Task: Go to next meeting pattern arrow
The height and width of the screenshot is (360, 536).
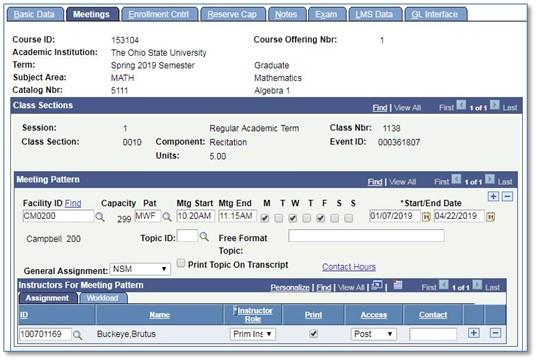Action: [x=490, y=179]
